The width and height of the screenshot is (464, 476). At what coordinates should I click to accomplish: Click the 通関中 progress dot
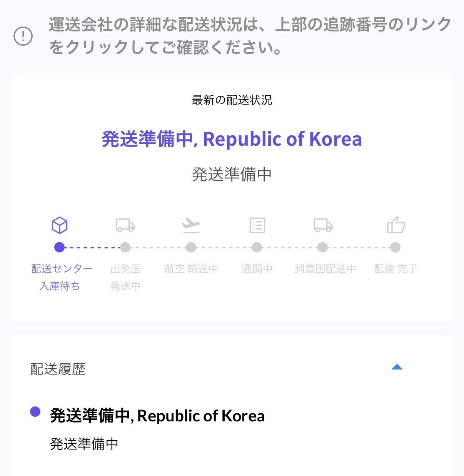coord(257,247)
